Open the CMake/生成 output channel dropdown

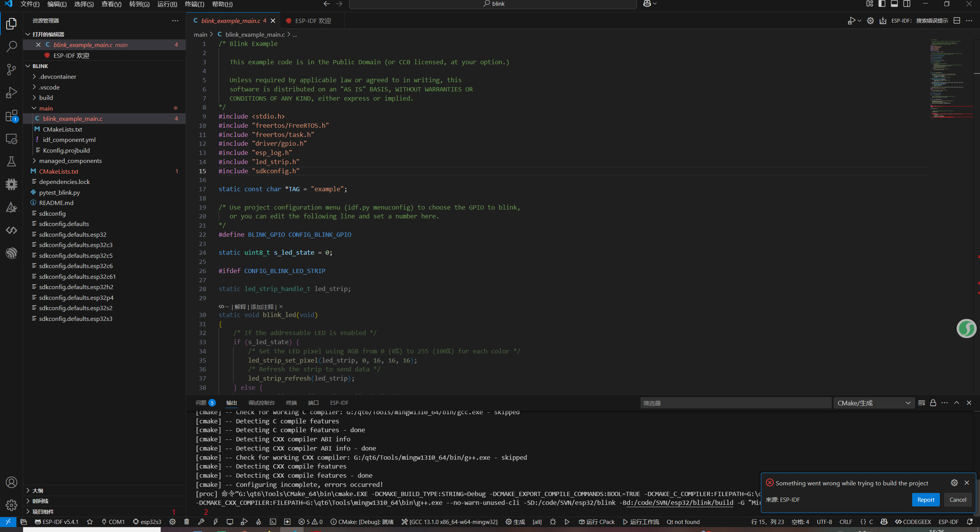click(874, 403)
